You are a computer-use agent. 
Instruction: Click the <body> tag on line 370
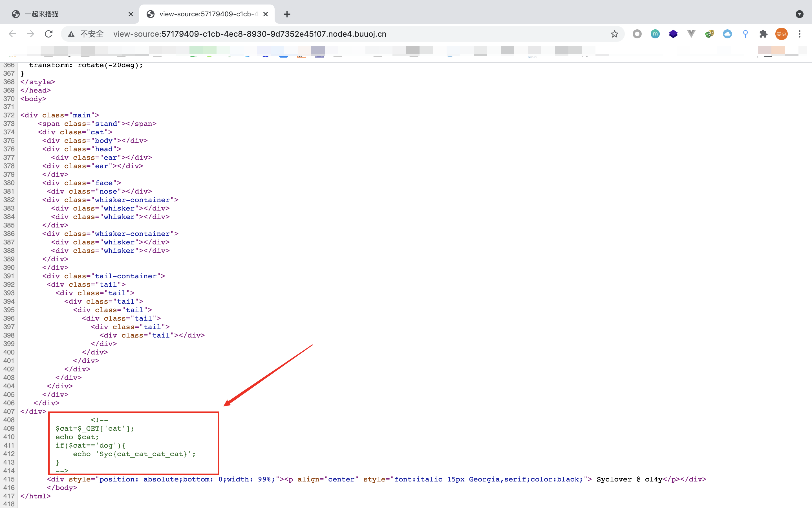pyautogui.click(x=33, y=99)
